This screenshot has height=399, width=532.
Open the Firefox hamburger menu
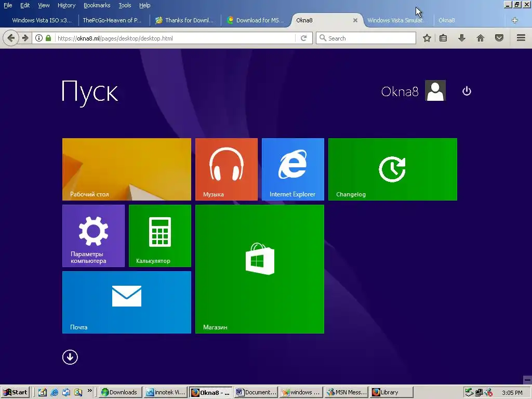[521, 38]
